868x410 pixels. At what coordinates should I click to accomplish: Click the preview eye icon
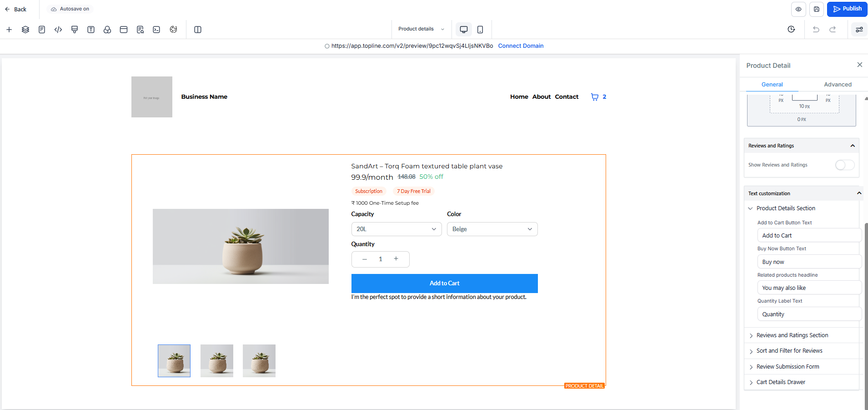(798, 9)
